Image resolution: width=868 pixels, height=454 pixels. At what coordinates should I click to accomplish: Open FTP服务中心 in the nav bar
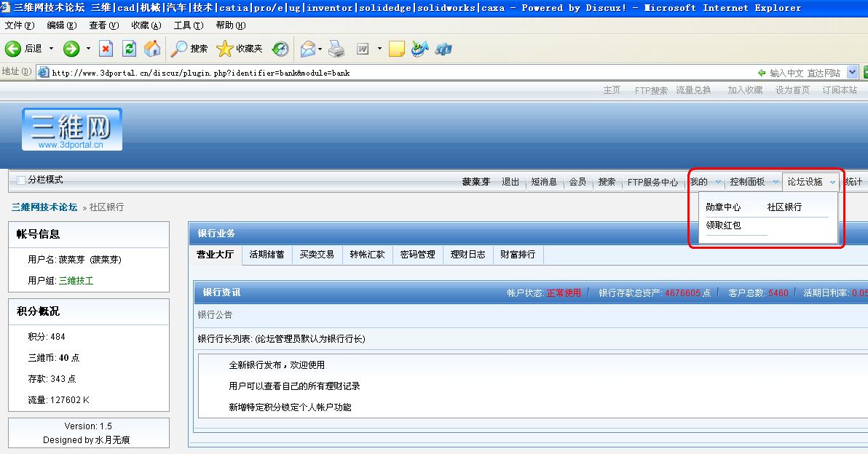[652, 182]
